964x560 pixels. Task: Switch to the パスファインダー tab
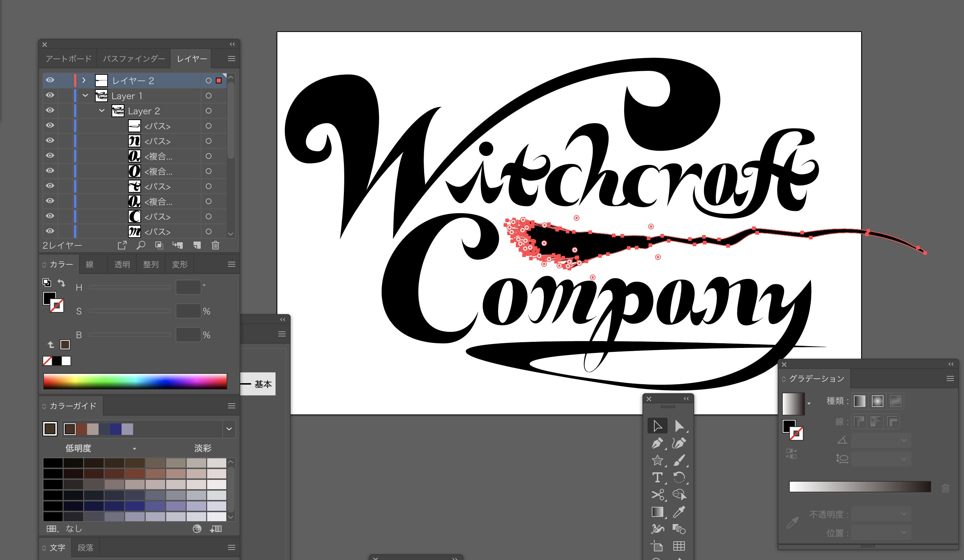click(133, 59)
